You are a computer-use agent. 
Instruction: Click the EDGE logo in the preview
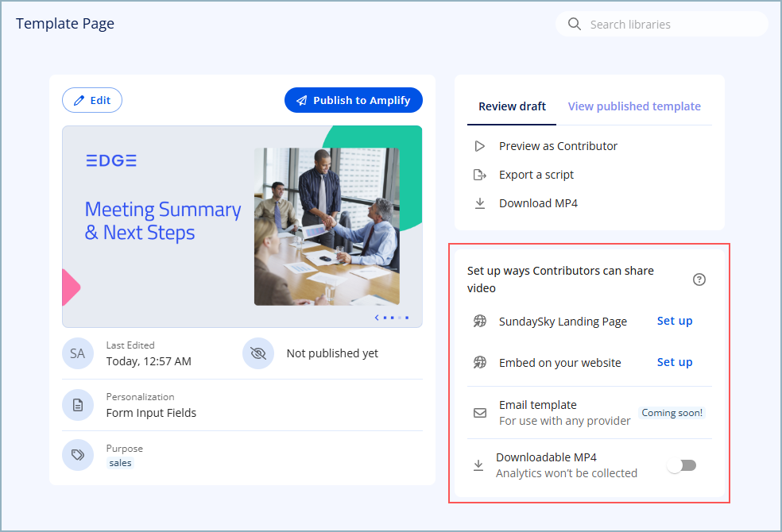(111, 160)
